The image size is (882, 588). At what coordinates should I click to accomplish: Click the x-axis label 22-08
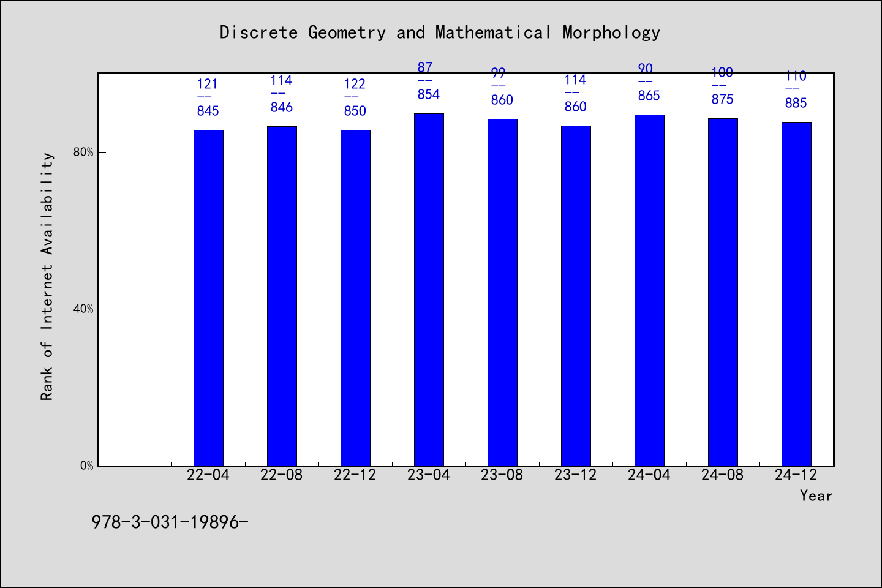coord(282,475)
